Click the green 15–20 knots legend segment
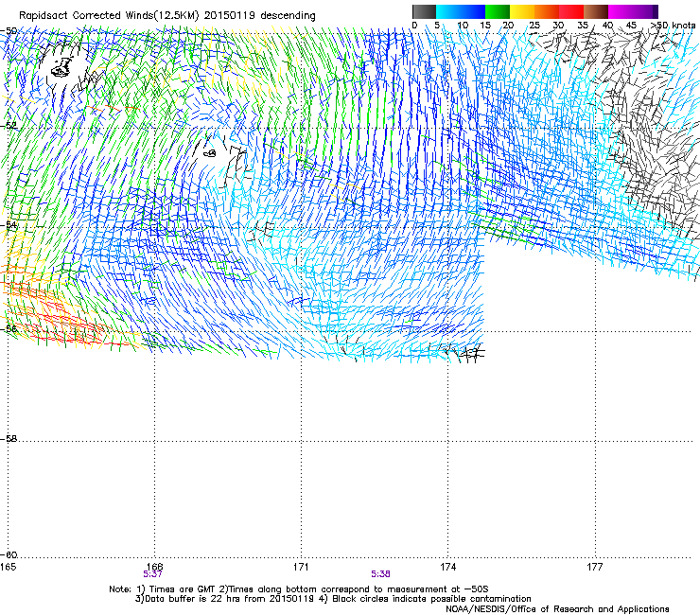 tap(498, 11)
